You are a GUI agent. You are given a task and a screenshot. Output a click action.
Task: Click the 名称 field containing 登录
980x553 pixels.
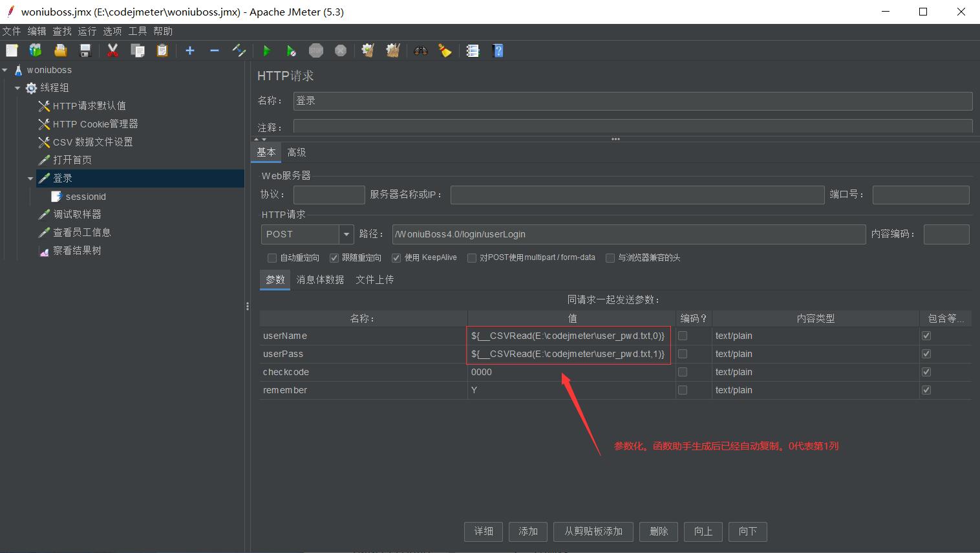pyautogui.click(x=633, y=101)
